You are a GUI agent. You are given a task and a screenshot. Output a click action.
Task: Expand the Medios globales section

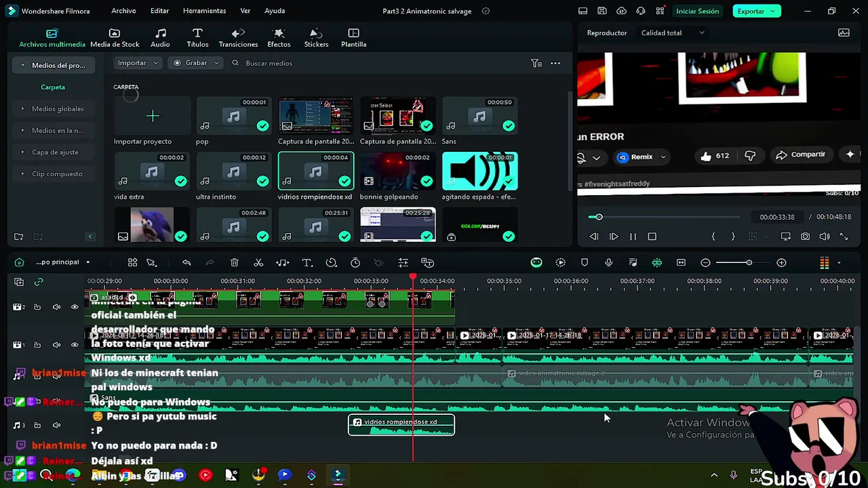click(22, 108)
